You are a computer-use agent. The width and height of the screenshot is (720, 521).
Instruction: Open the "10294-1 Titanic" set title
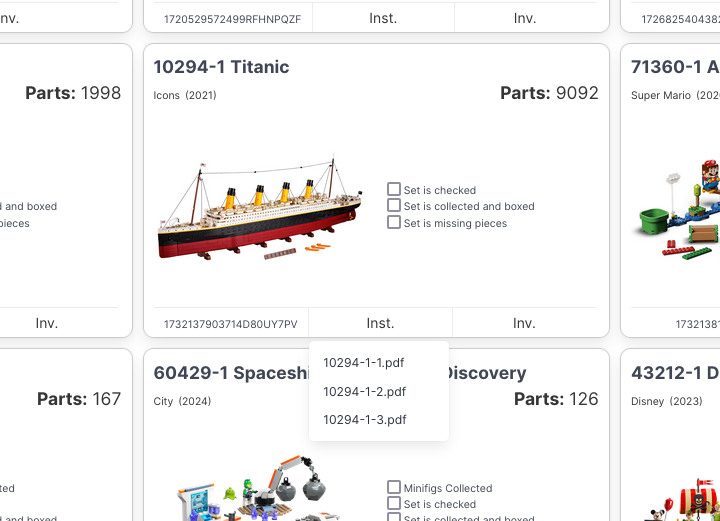coord(221,67)
